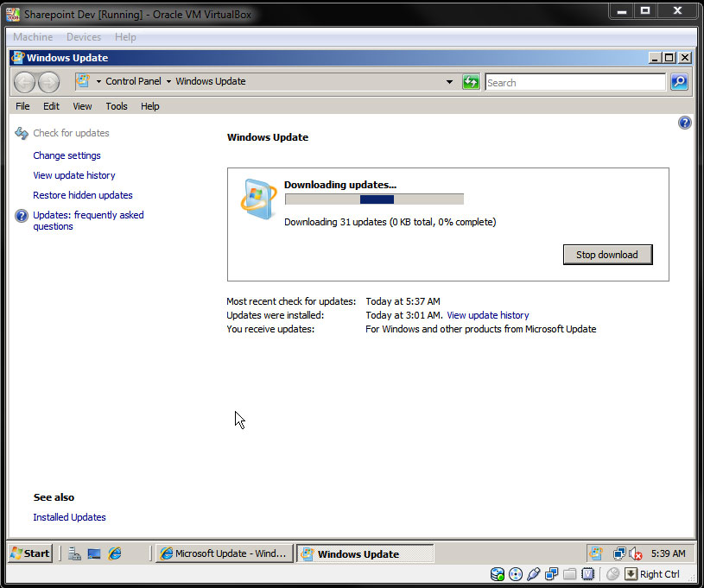Launch Internet Explorer from quick launch
Viewport: 704px width, 588px height.
(x=115, y=553)
